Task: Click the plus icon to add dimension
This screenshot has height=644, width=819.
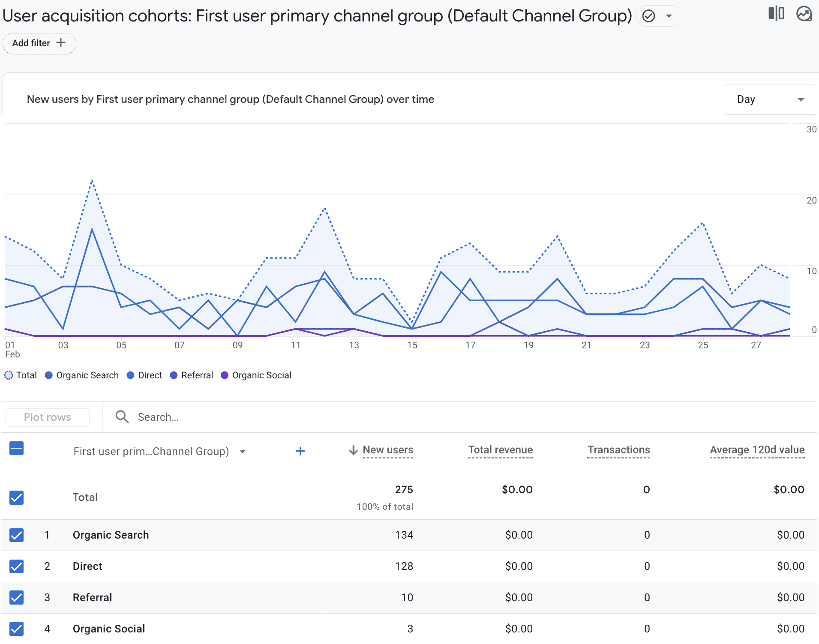Action: tap(300, 451)
